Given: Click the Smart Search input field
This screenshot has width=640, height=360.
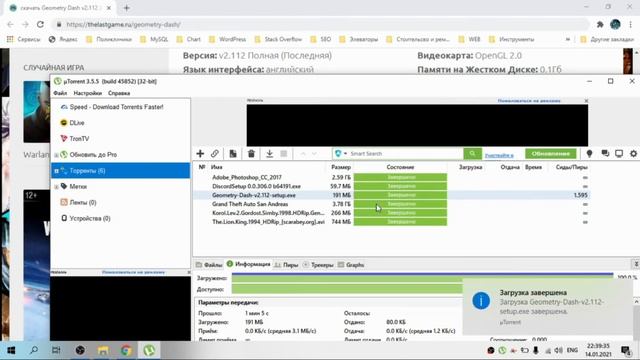Looking at the screenshot, I should (406, 154).
